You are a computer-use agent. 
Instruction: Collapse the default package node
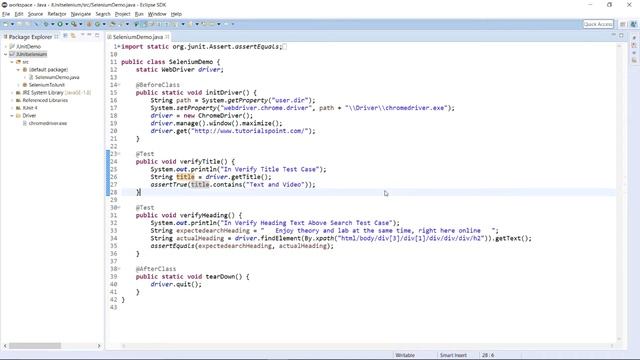18,70
